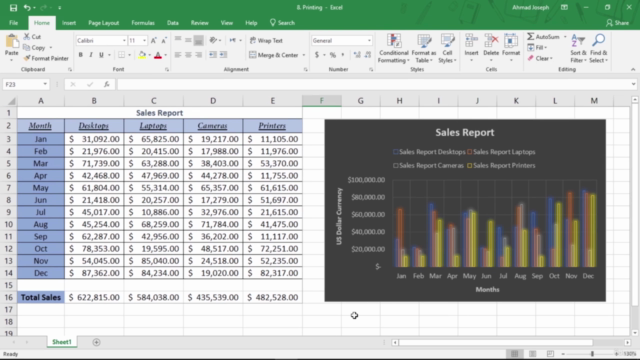
Task: Toggle Wrap Text
Action: 266,40
